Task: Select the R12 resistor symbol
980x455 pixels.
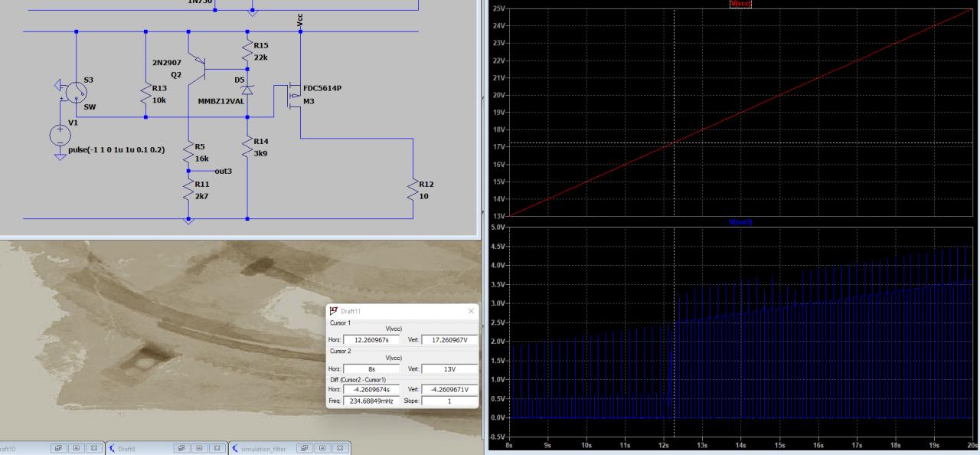Action: 413,188
